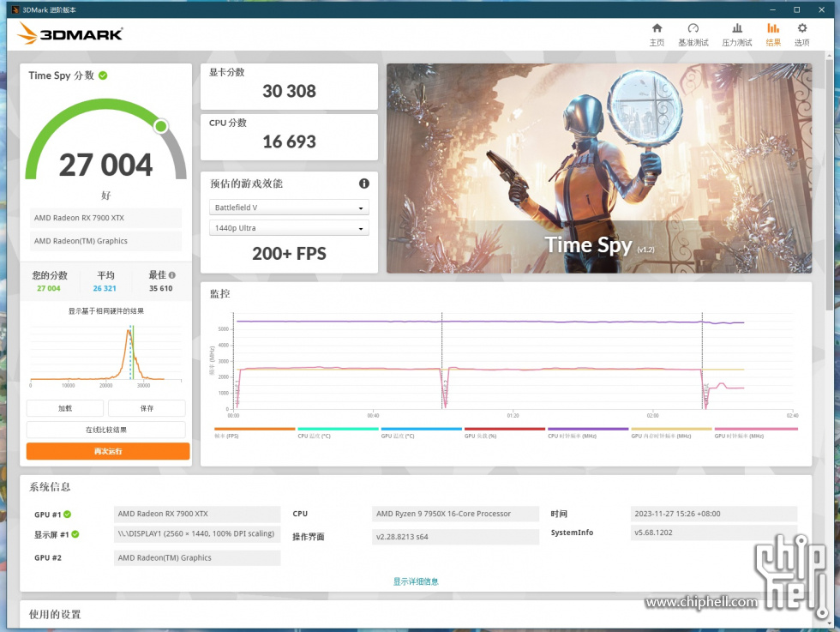Click the GPU #2 value in 系统信息
840x632 pixels.
click(197, 558)
